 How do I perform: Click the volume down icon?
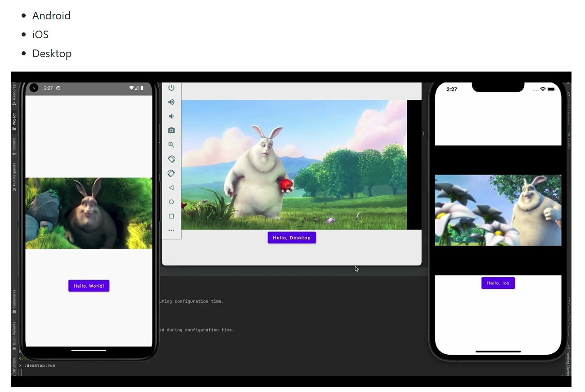171,116
